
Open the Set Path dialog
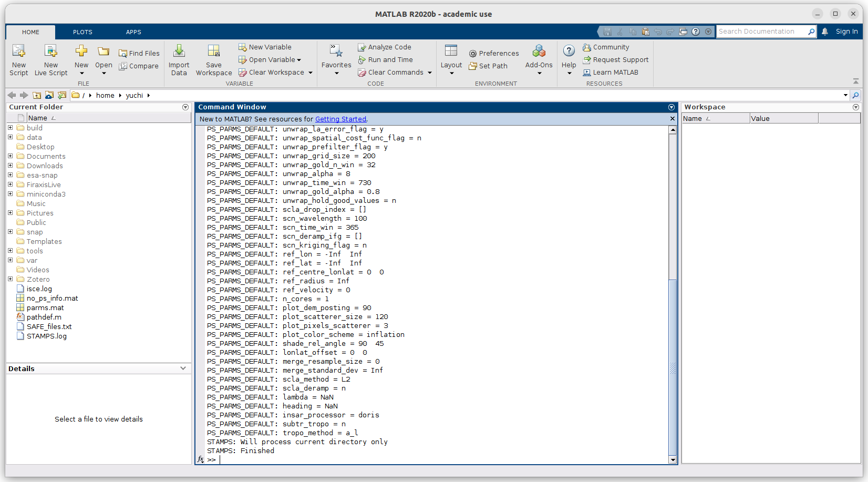pos(488,66)
